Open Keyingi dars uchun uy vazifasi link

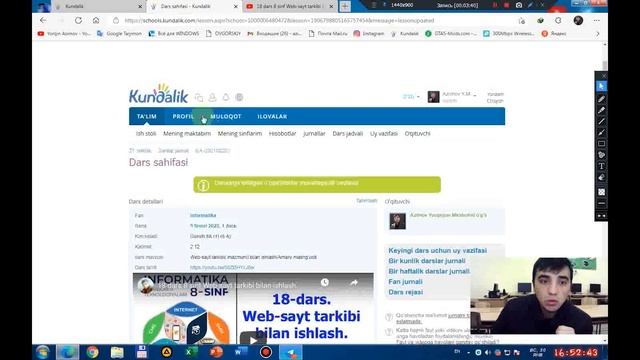tap(438, 250)
